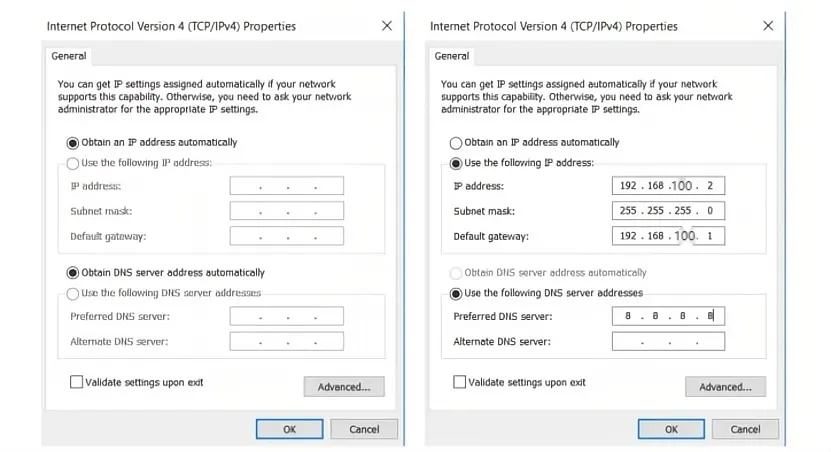Image resolution: width=831 pixels, height=452 pixels.
Task: Confirm with OK in left dialog
Action: click(x=289, y=429)
